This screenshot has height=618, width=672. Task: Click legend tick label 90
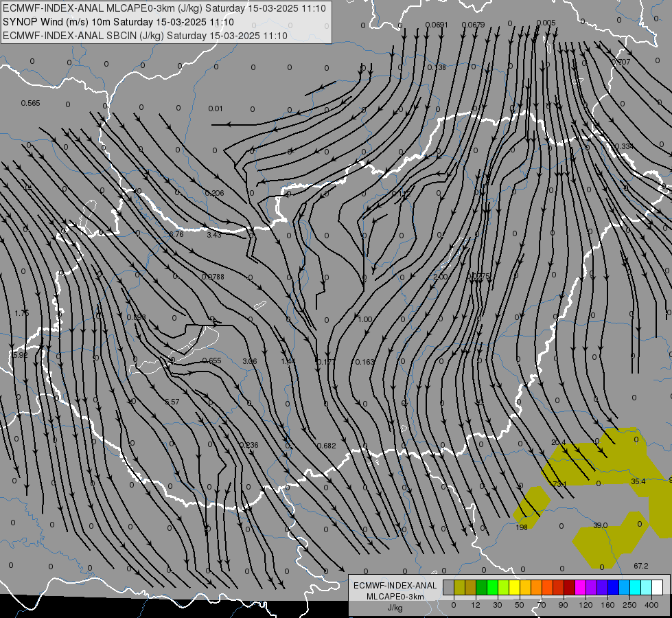click(563, 605)
